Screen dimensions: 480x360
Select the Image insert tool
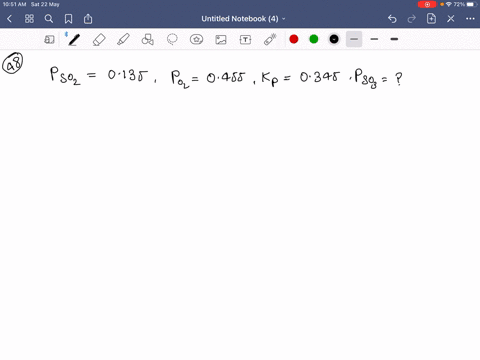pos(221,40)
